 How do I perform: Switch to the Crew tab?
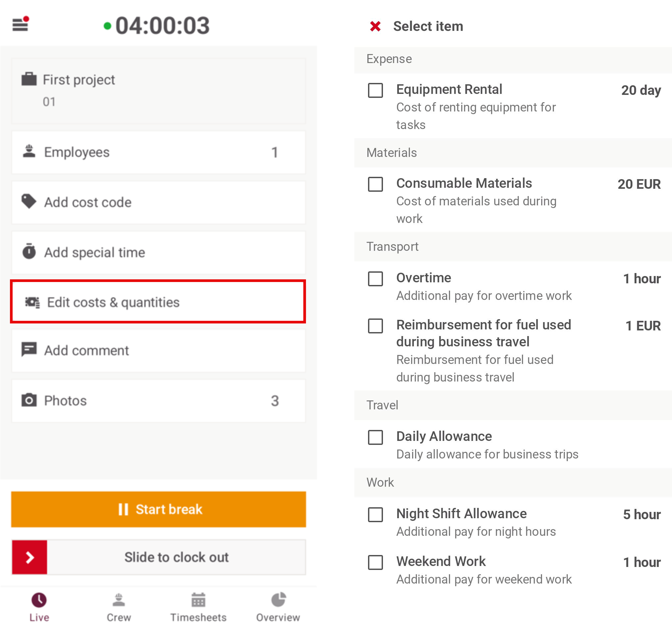tap(119, 607)
